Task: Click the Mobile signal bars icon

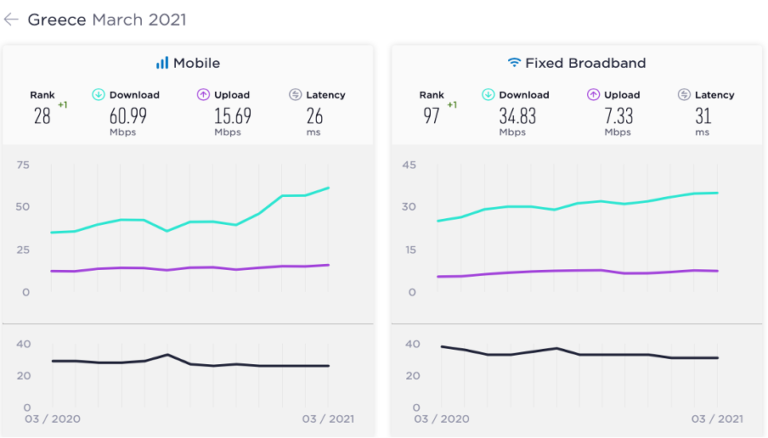Action: coord(162,63)
